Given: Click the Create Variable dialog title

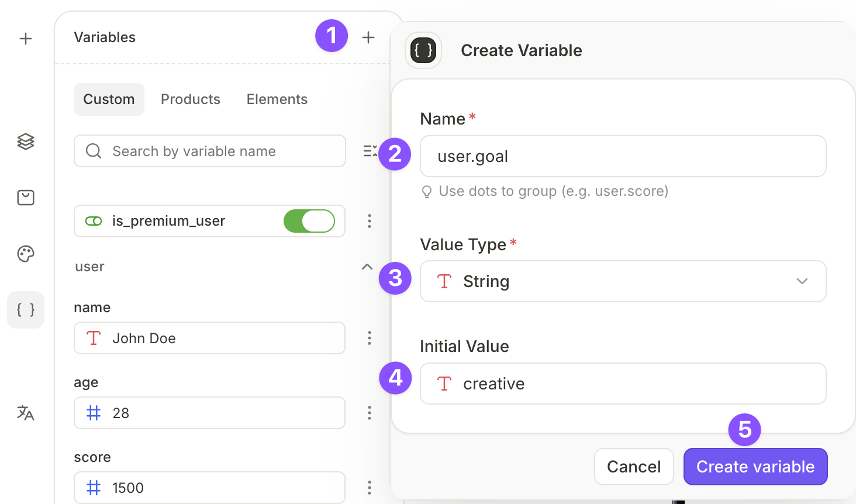Looking at the screenshot, I should pyautogui.click(x=522, y=50).
